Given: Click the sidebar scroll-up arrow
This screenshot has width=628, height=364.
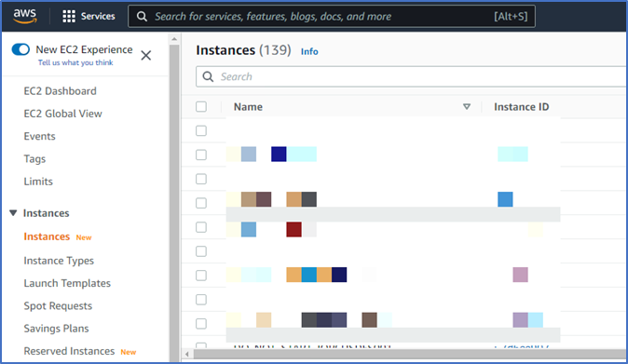Looking at the screenshot, I should [x=174, y=39].
